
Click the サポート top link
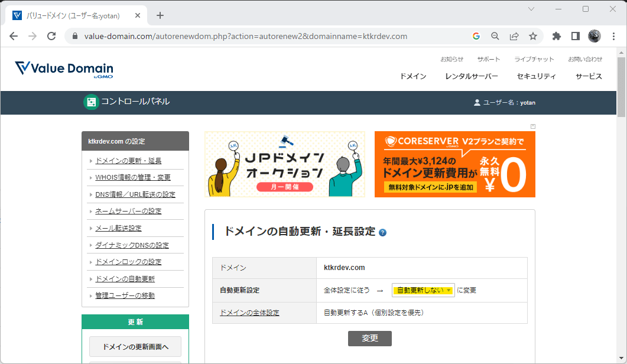click(x=489, y=59)
